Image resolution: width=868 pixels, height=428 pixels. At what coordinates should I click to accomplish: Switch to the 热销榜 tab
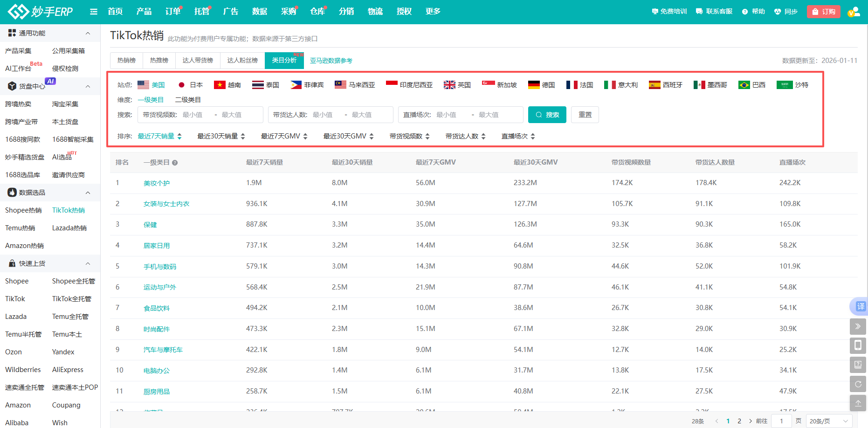click(x=126, y=61)
